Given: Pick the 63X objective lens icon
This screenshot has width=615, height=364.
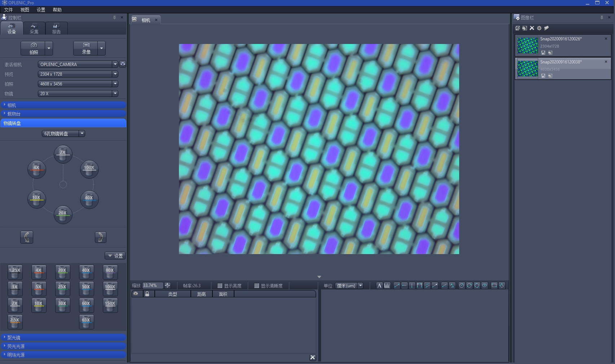Looking at the screenshot, I should (86, 321).
